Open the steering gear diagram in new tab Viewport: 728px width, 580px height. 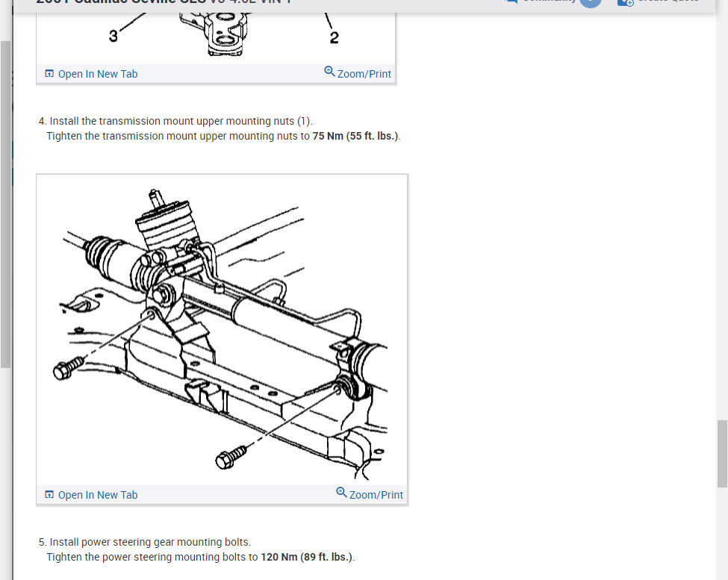click(x=91, y=495)
